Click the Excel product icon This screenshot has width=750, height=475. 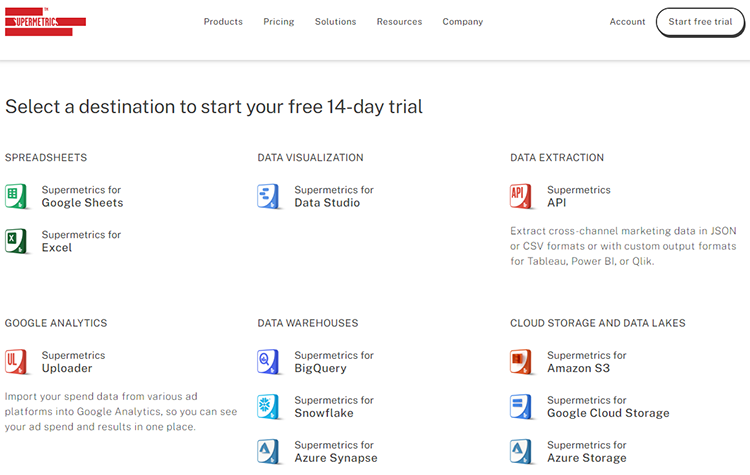(16, 241)
